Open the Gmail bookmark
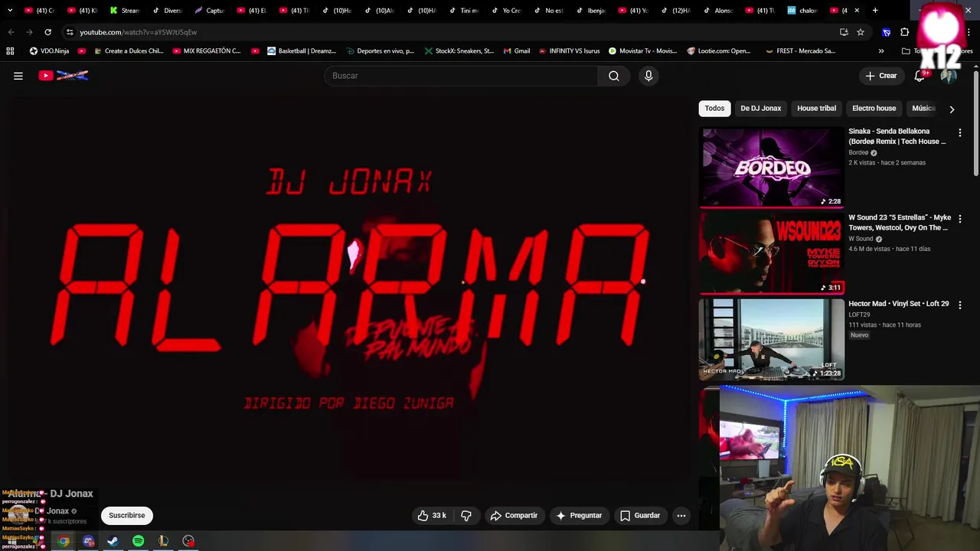 (516, 51)
